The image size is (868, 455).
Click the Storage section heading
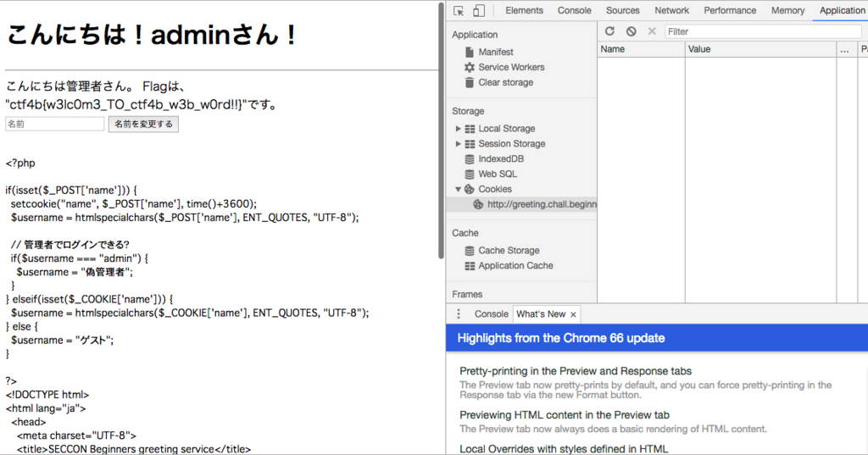468,111
